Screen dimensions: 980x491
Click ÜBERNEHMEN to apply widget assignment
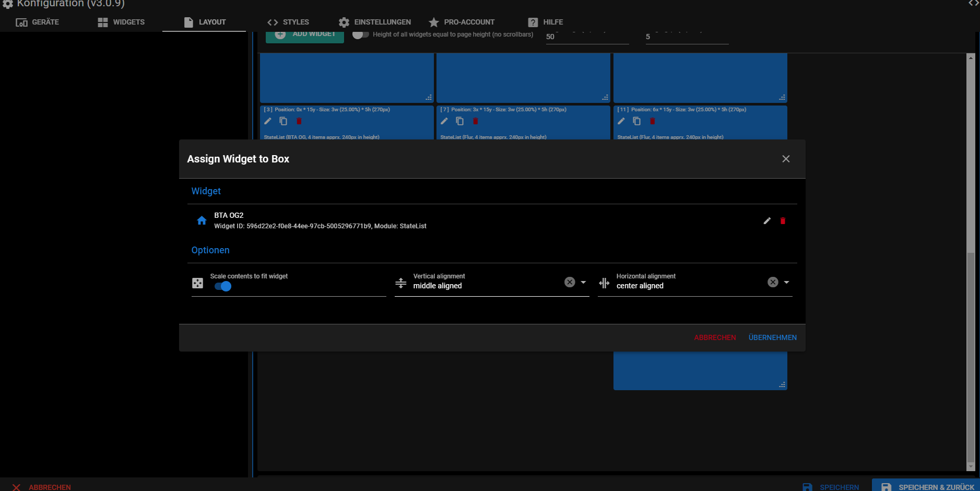(773, 337)
